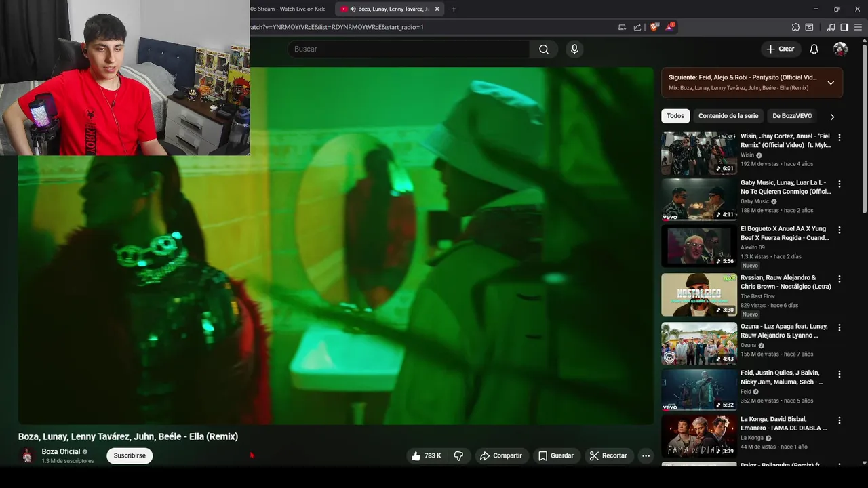Switch to the Boza, Lunay YouTube tab
Viewport: 868px width, 488px height.
(x=391, y=9)
